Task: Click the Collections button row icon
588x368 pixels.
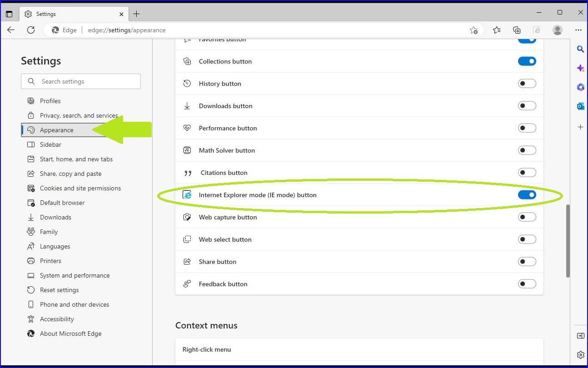Action: (187, 61)
